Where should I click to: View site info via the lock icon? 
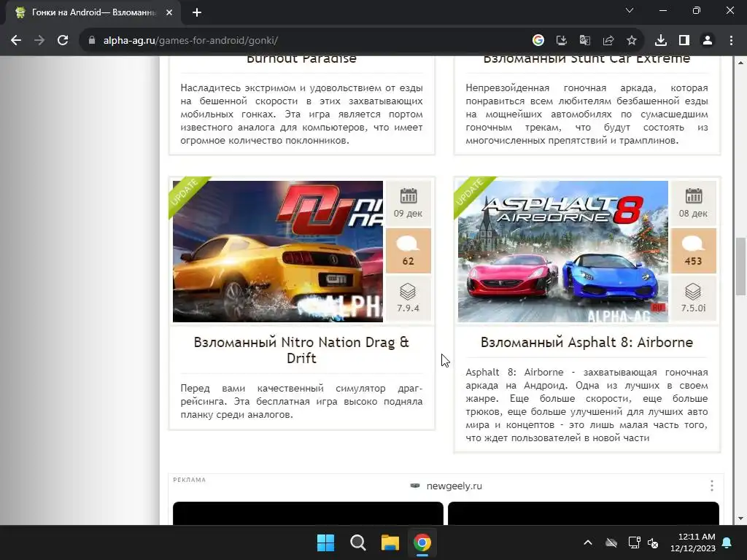(x=92, y=41)
